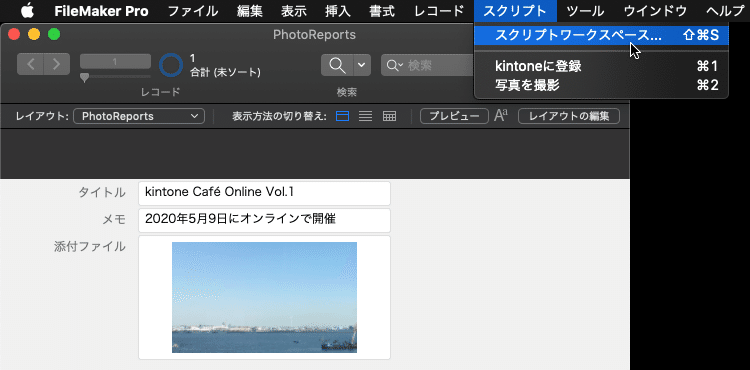Click the record number field
The height and width of the screenshot is (370, 750).
pyautogui.click(x=115, y=61)
